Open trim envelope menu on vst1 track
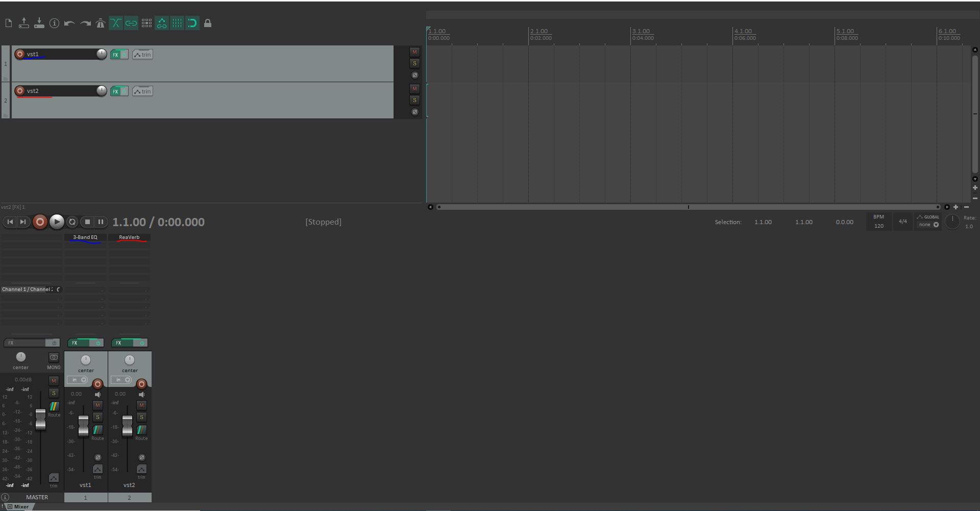 (142, 55)
